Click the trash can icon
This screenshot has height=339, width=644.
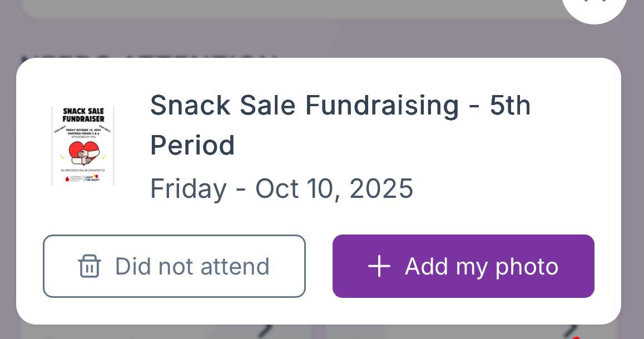point(90,266)
